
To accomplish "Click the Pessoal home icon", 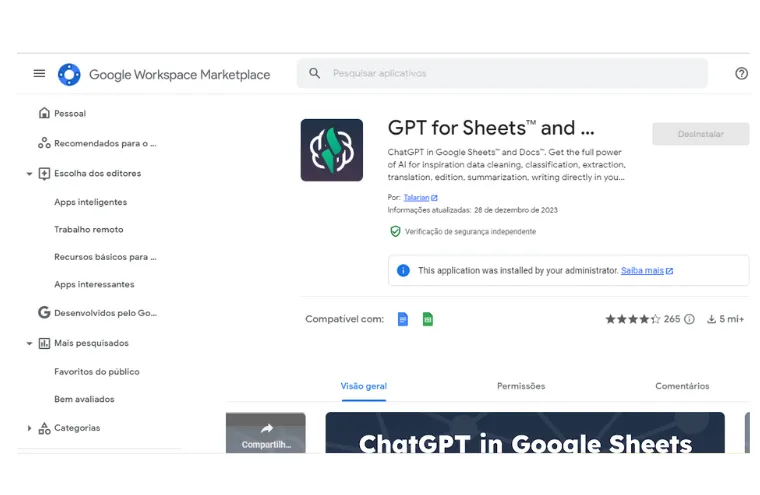I will (x=44, y=113).
